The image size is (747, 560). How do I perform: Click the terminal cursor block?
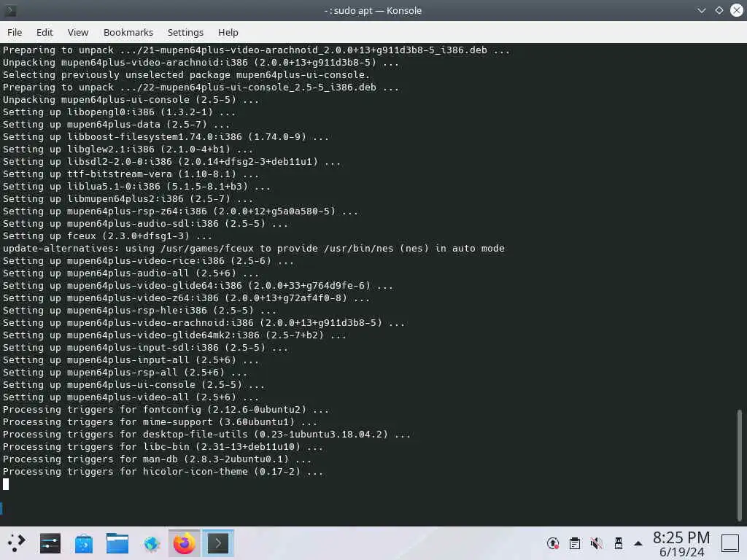[6, 484]
